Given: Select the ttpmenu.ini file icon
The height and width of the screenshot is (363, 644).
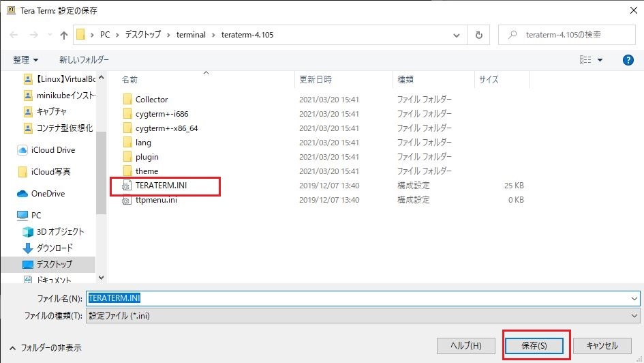Looking at the screenshot, I should (x=127, y=200).
